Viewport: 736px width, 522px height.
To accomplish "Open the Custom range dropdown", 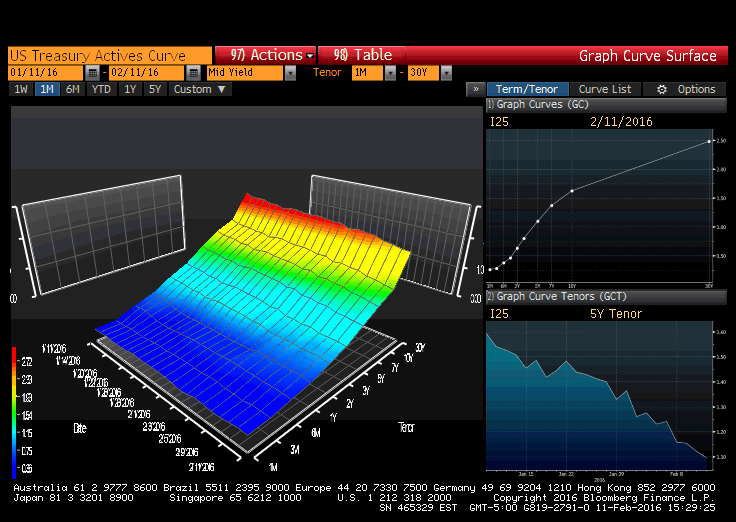I will 199,89.
